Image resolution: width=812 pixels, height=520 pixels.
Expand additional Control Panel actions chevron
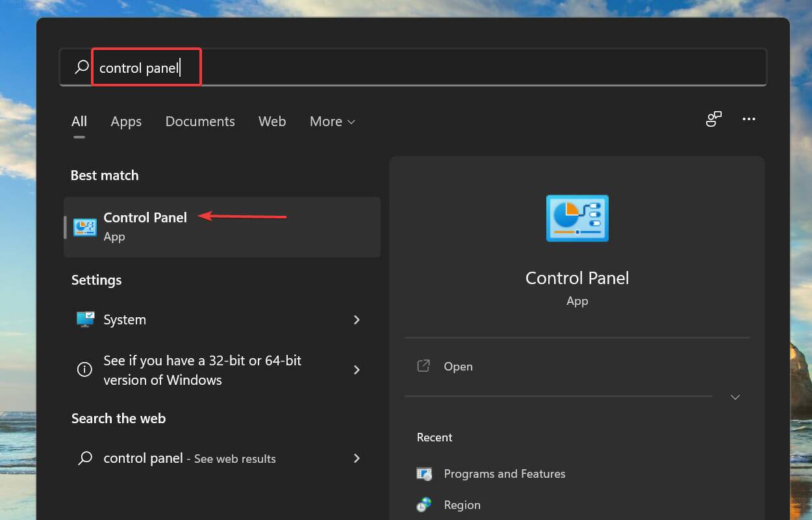[x=735, y=396]
